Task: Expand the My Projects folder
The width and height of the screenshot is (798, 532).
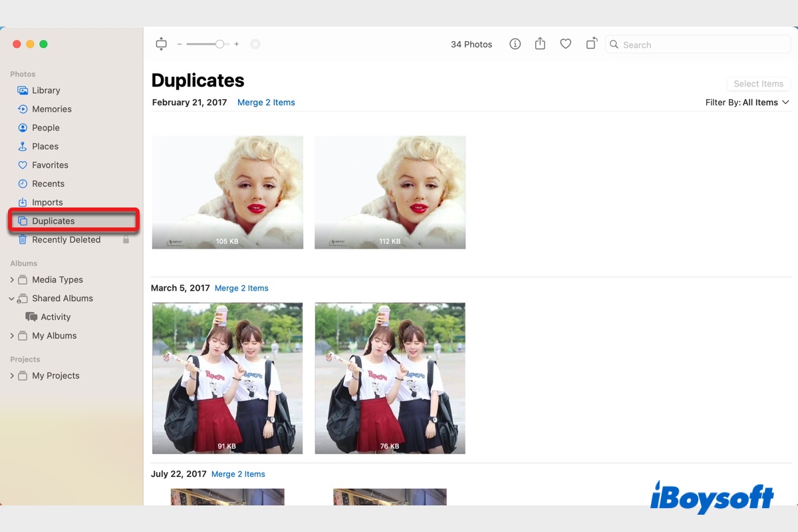Action: click(12, 376)
